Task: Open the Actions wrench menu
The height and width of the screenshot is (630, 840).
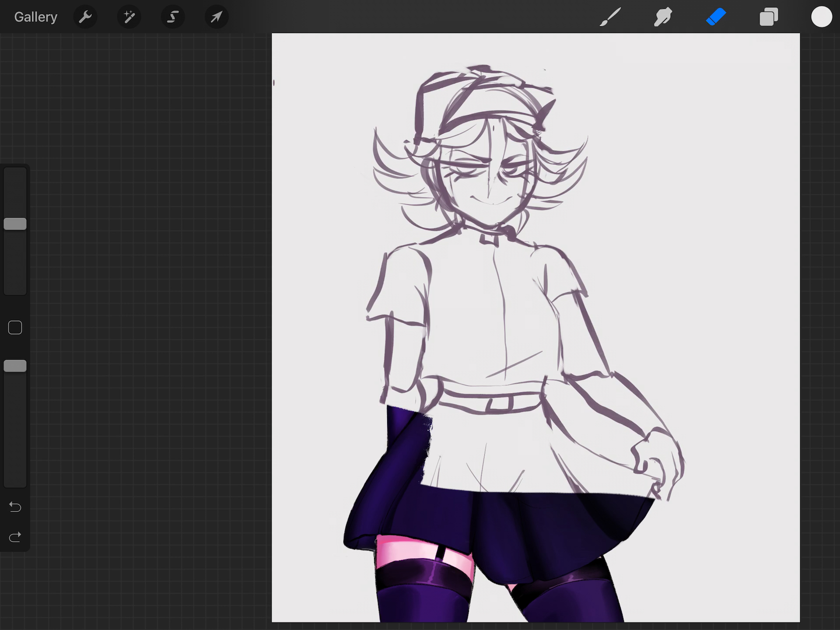Action: pos(85,17)
